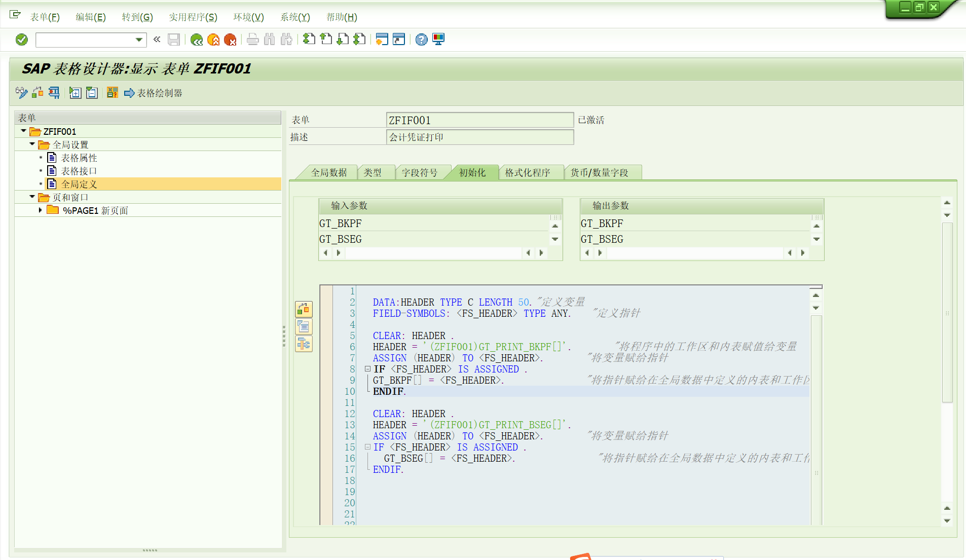Click the red Cancel icon

(230, 40)
